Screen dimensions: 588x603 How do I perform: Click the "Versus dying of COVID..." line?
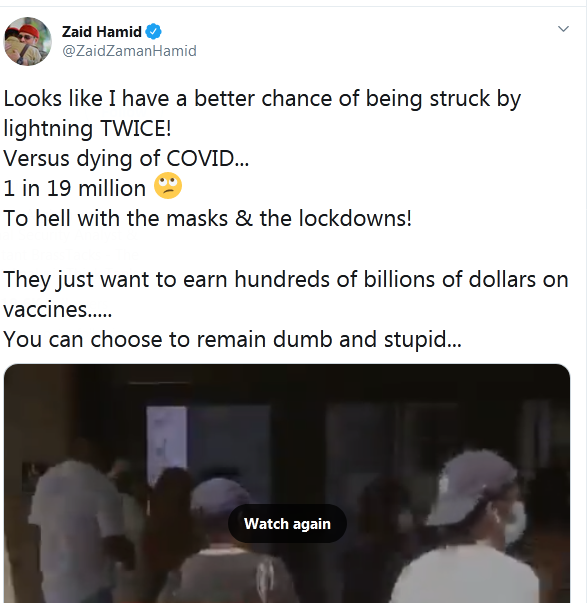(126, 159)
